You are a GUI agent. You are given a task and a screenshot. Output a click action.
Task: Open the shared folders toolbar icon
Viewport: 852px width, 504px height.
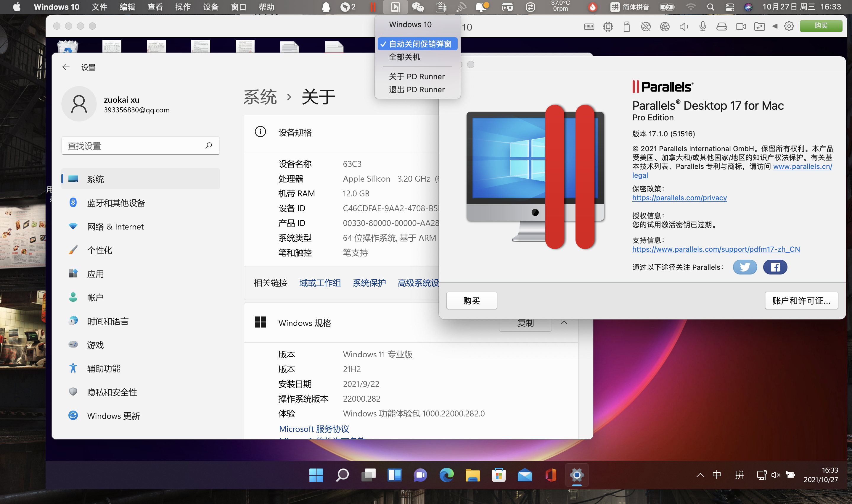coord(759,27)
